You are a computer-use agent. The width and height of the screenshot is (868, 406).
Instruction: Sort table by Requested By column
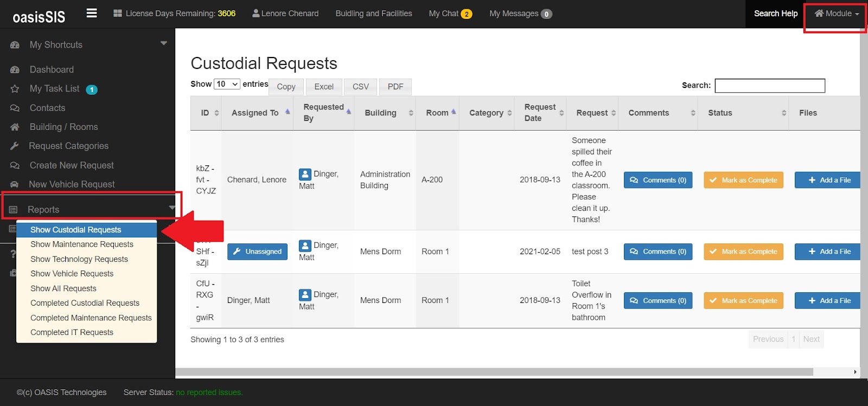tap(324, 113)
